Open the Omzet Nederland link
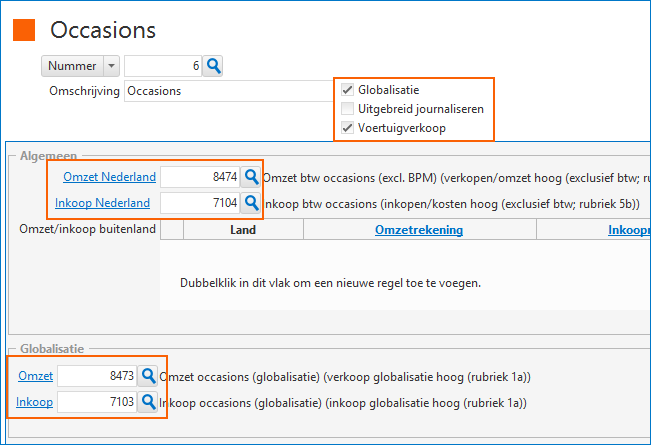The image size is (651, 445). [x=110, y=177]
